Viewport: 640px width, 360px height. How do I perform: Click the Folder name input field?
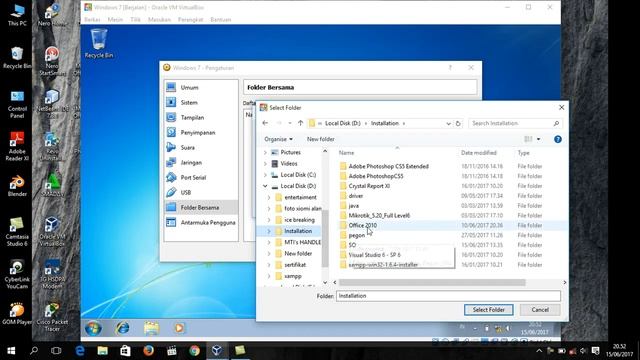click(x=448, y=296)
